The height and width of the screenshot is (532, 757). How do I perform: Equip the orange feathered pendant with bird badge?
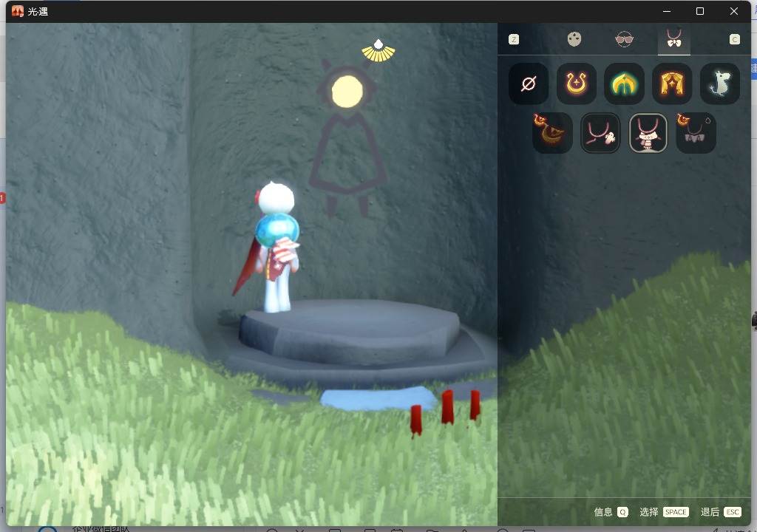click(x=552, y=133)
